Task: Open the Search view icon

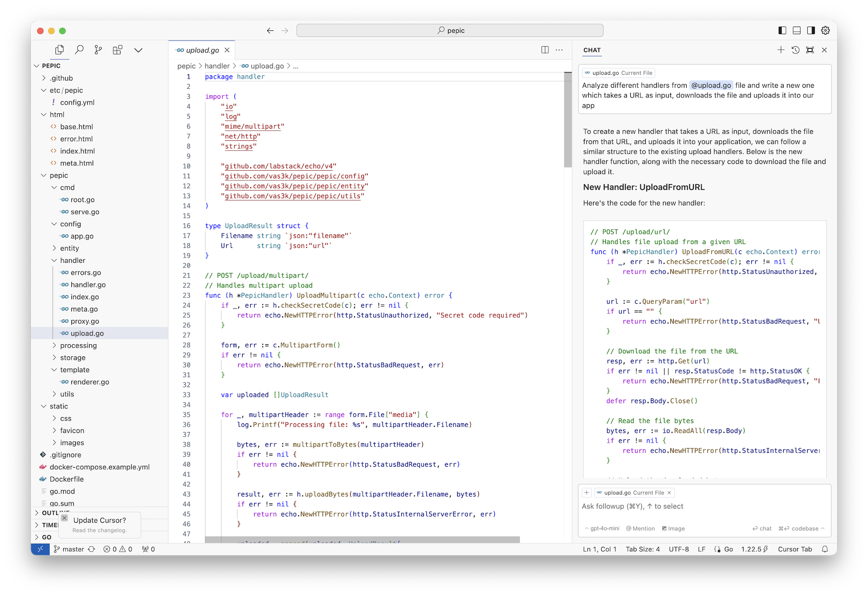Action: click(79, 50)
